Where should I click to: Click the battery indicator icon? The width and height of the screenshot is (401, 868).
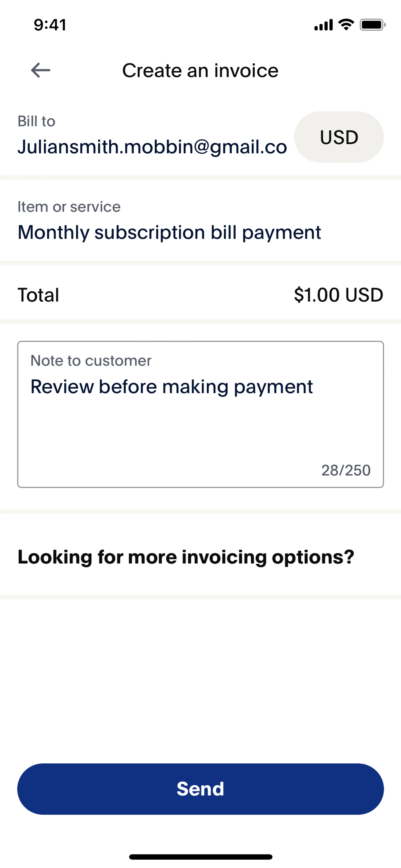pos(372,25)
